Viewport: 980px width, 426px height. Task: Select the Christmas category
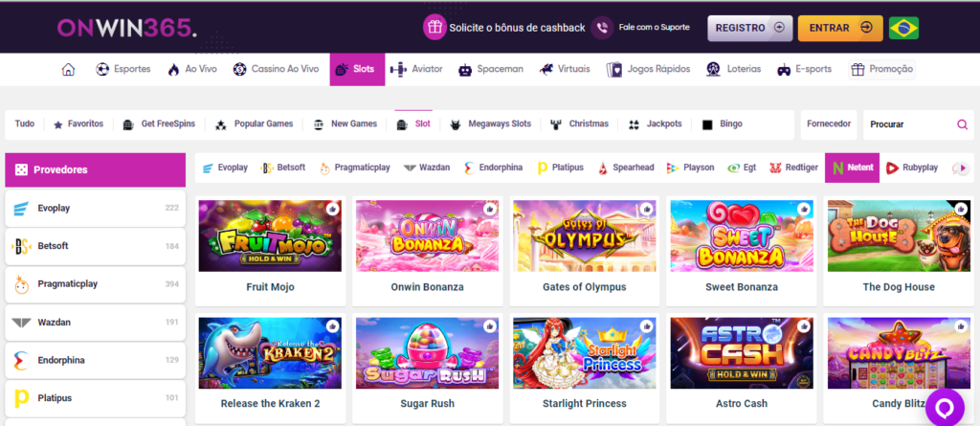[579, 123]
